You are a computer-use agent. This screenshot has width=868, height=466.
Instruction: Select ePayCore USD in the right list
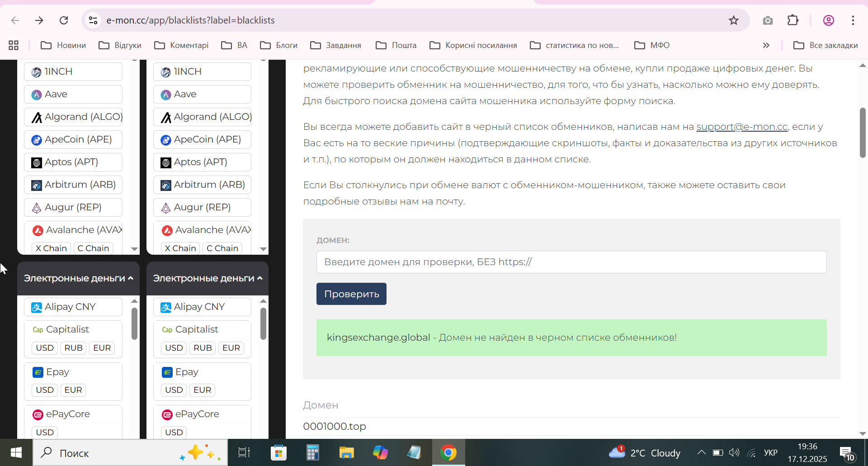click(174, 433)
